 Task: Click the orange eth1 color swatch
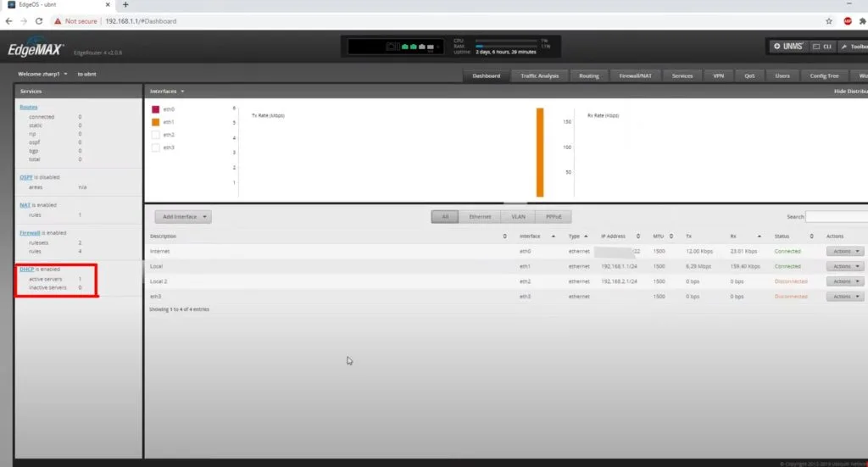156,122
